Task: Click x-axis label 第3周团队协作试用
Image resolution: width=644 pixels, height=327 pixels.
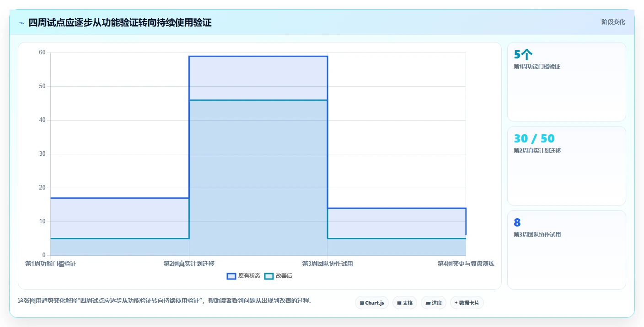Action: point(327,264)
